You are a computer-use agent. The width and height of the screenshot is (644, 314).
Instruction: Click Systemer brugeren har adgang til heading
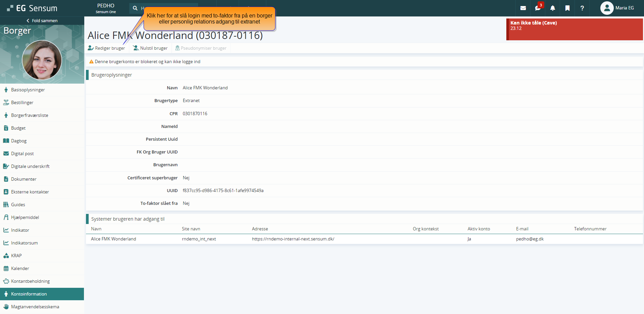tap(128, 219)
